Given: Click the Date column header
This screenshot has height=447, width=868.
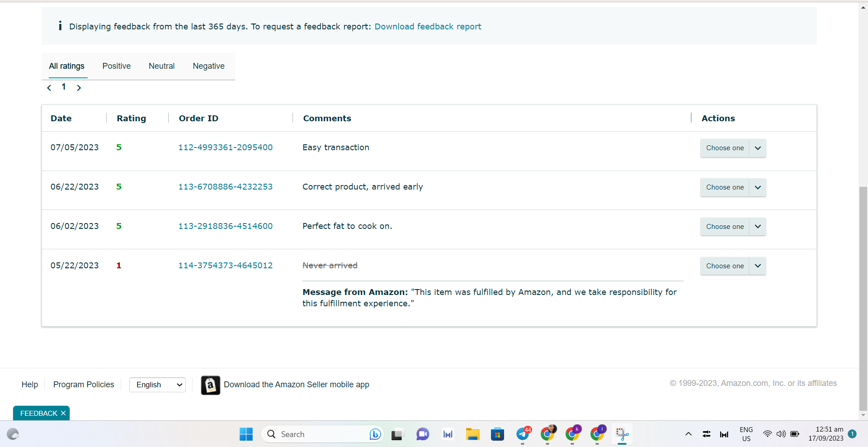Looking at the screenshot, I should (61, 118).
